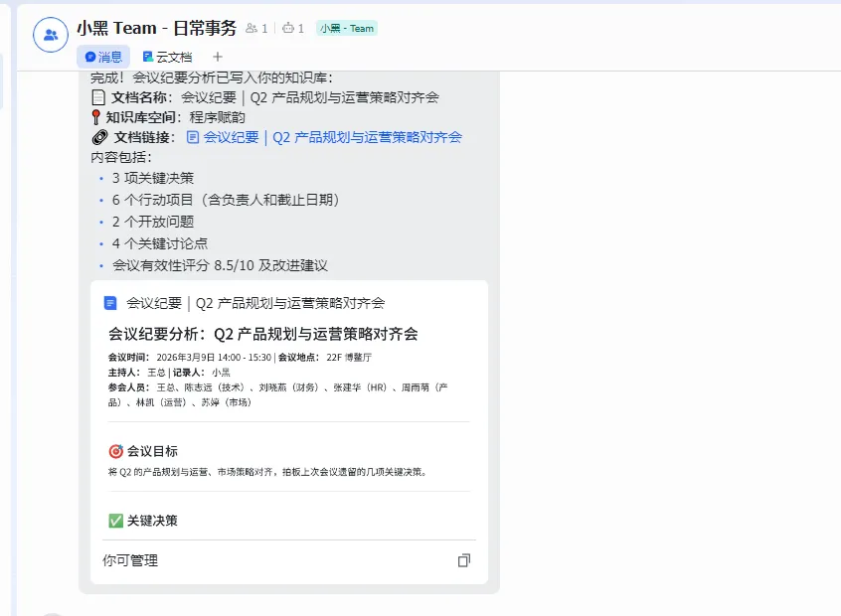The image size is (841, 616).
Task: Click the group avatar icon
Action: pos(51,35)
